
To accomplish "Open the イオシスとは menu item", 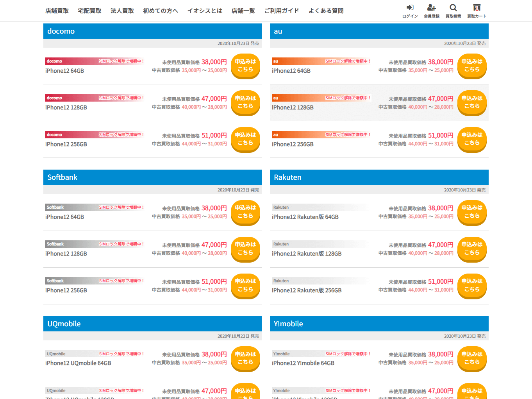I will [x=205, y=11].
